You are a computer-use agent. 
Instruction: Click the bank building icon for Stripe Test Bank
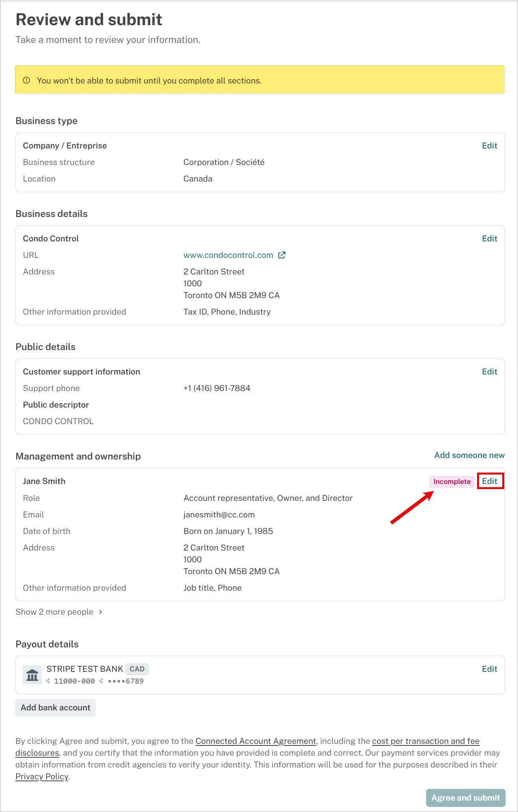tap(32, 675)
